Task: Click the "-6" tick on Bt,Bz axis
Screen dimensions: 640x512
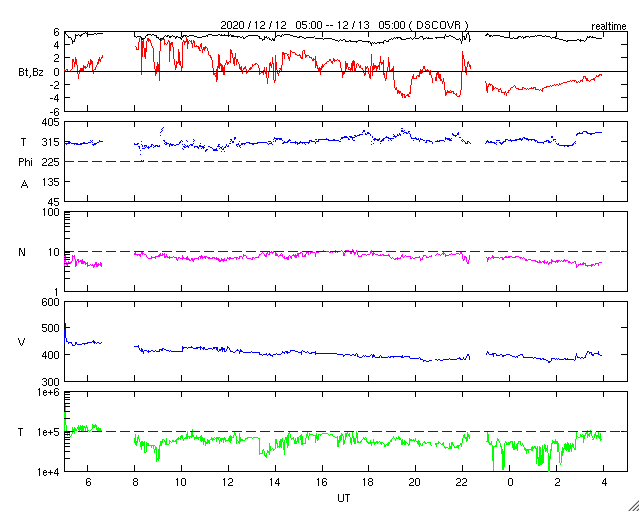Action: pos(54,111)
